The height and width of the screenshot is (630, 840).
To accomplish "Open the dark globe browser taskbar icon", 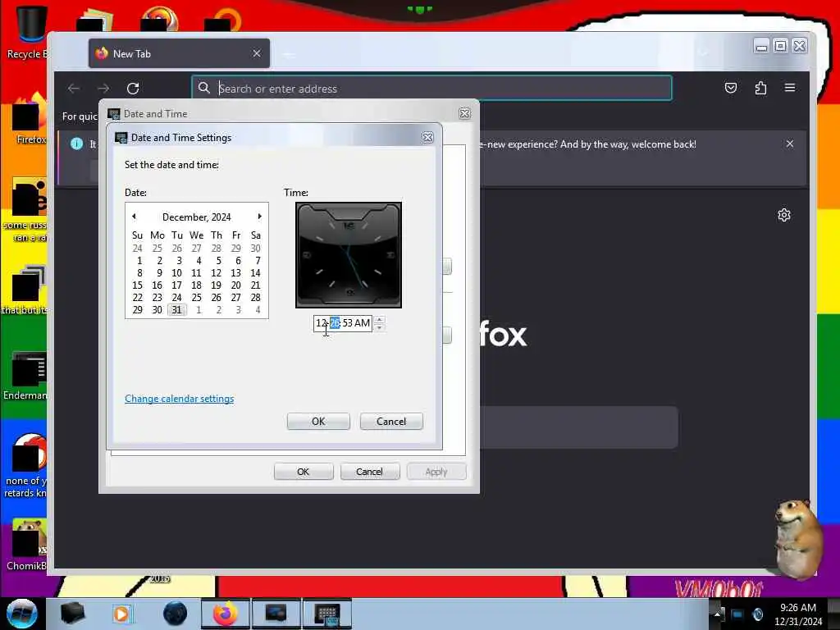I will [x=176, y=614].
